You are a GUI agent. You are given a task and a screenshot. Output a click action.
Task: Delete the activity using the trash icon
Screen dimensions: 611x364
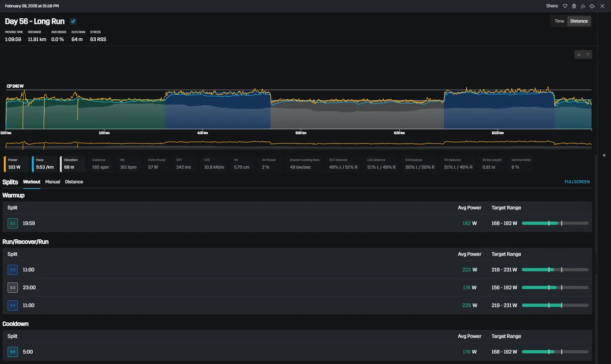[x=574, y=6]
